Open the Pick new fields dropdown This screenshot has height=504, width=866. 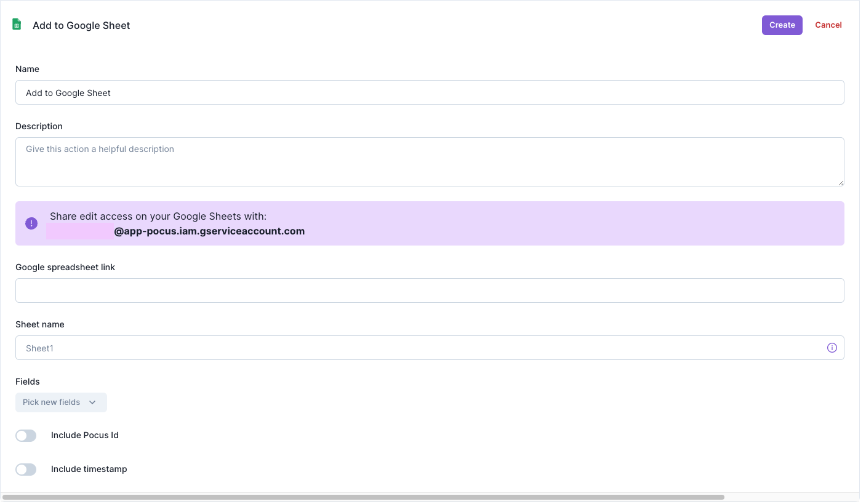click(x=61, y=402)
